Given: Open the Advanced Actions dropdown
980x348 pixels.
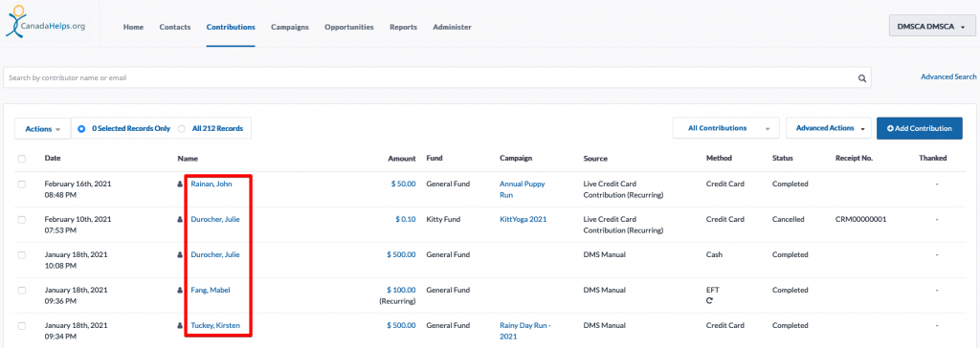Looking at the screenshot, I should click(829, 128).
